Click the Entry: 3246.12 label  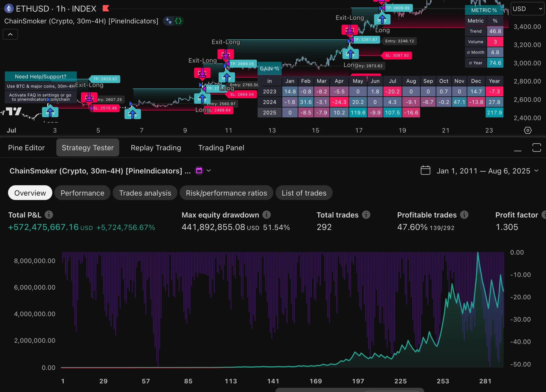pos(399,41)
